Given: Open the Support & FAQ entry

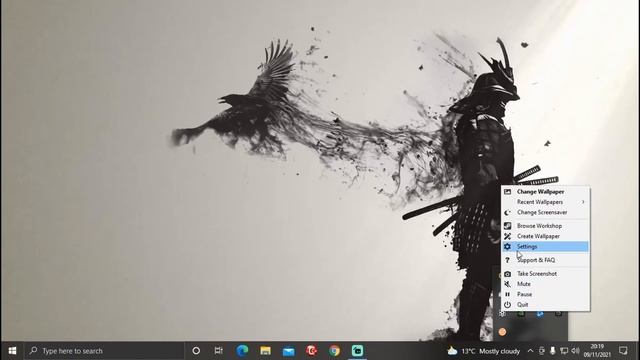Looking at the screenshot, I should [x=545, y=260].
